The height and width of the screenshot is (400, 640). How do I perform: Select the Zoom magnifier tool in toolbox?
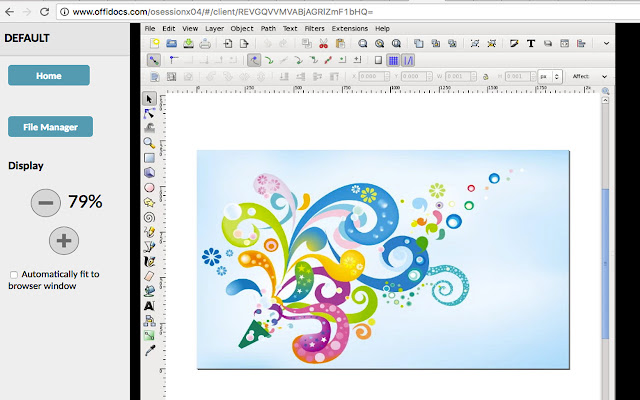[149, 142]
